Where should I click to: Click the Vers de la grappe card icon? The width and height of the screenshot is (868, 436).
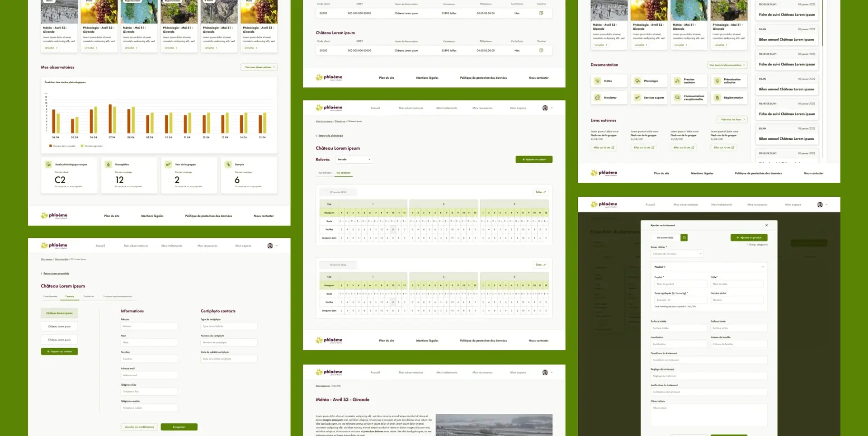click(x=168, y=165)
